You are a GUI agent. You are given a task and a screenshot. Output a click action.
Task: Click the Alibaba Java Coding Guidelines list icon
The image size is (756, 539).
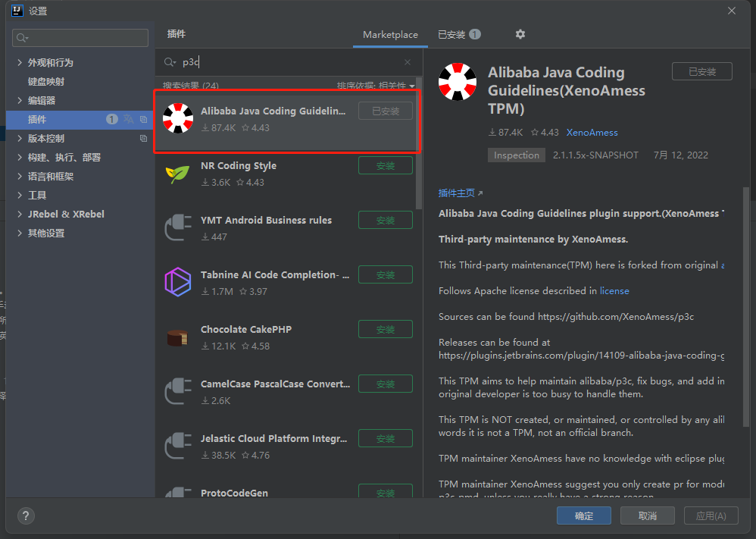coord(178,118)
